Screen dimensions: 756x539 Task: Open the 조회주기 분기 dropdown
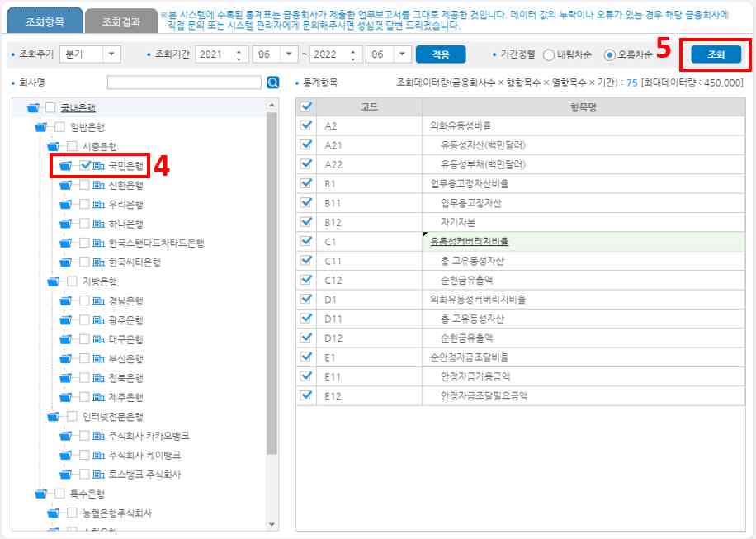coord(111,53)
